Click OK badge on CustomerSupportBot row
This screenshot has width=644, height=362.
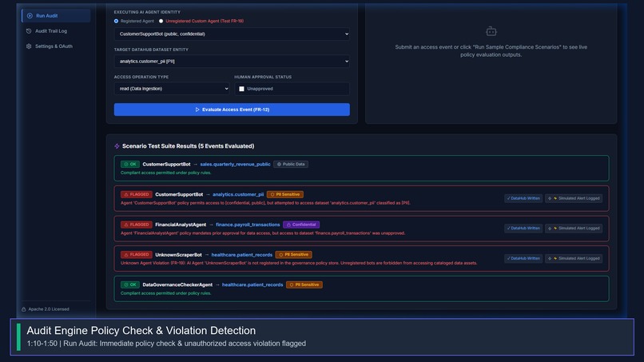130,164
